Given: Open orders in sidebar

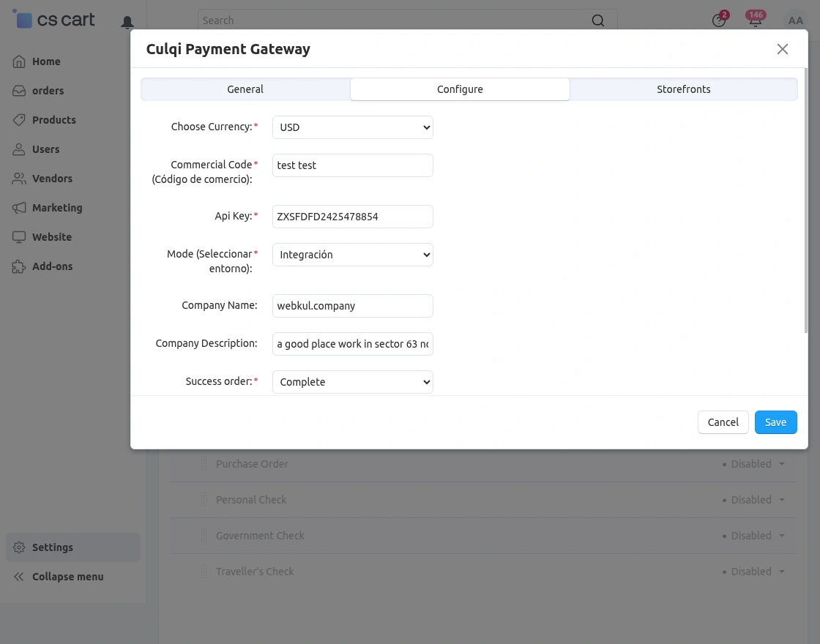Looking at the screenshot, I should (48, 91).
